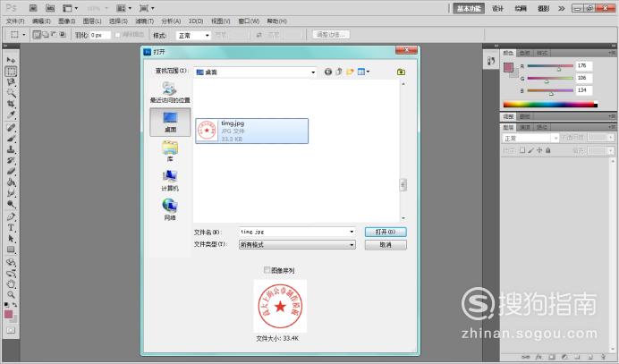Open the 文件(F) menu
Image resolution: width=619 pixels, height=364 pixels.
[x=15, y=21]
